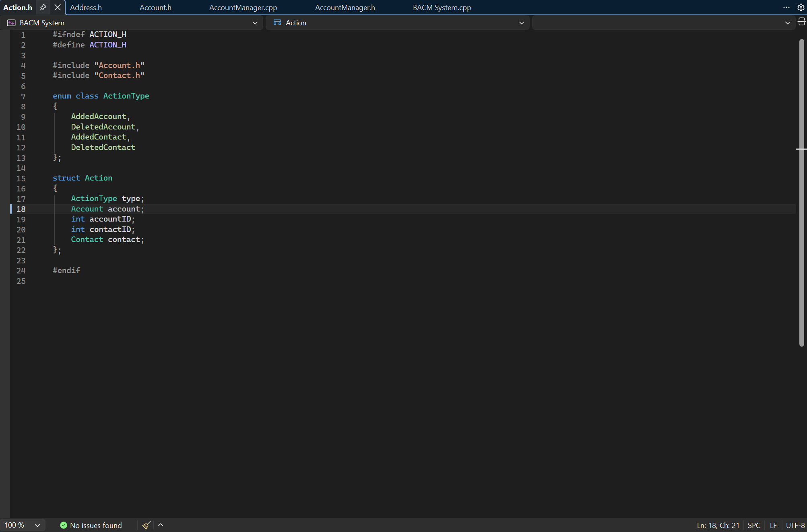
Task: Run code cleanup with the broom icon
Action: pos(147,525)
